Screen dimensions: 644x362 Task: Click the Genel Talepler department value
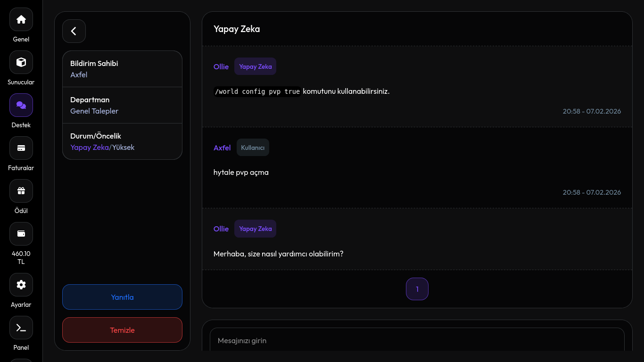(x=94, y=111)
